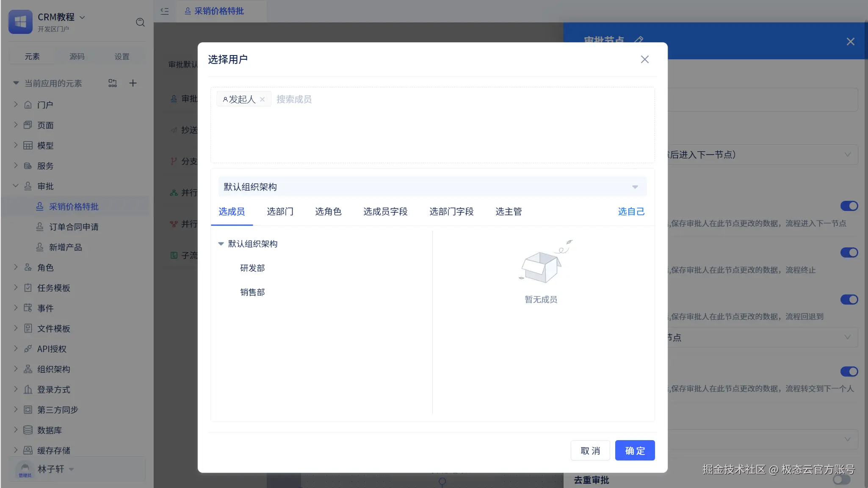Viewport: 868px width, 488px height.
Task: Click the 审批 stamp icon in sidebar
Action: coord(28,186)
